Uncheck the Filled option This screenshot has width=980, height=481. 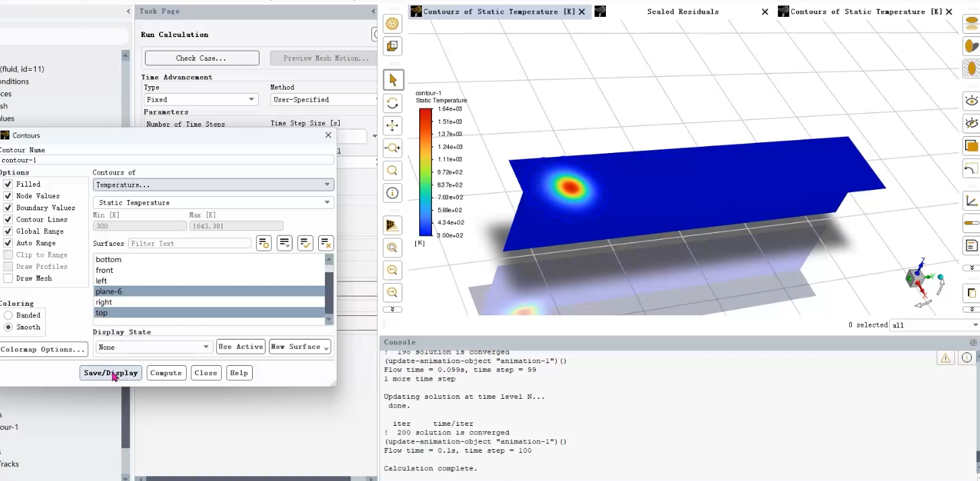[x=8, y=184]
